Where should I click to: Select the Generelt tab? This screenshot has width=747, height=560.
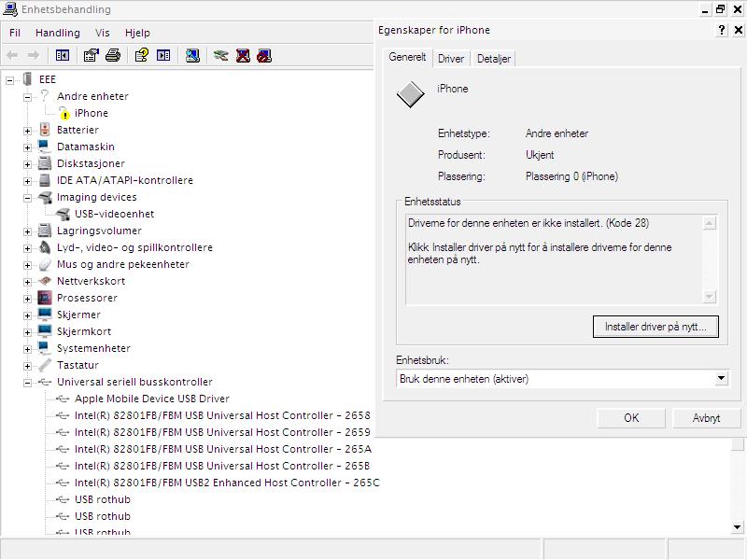(x=407, y=57)
